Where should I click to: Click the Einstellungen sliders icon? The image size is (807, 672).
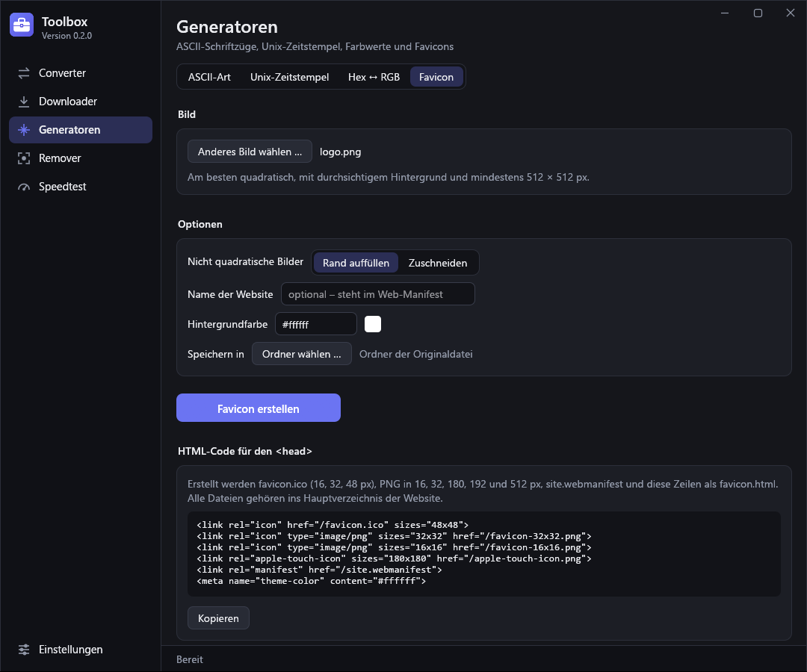(24, 650)
